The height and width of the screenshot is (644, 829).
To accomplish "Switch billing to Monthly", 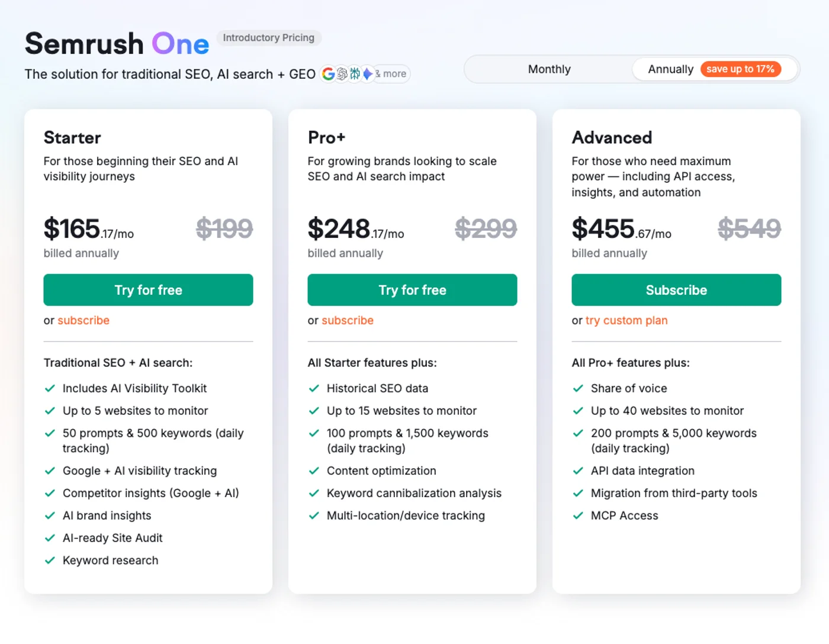I will 549,69.
